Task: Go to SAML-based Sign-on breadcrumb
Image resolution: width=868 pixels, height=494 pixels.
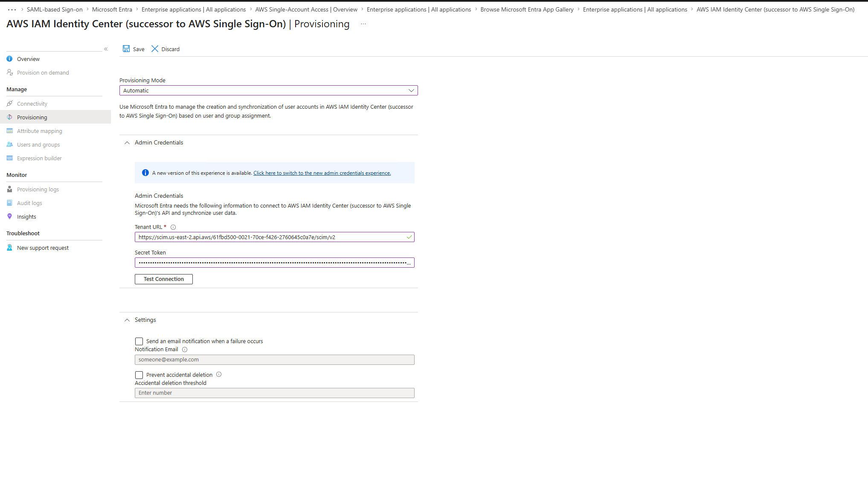Action: (x=55, y=9)
